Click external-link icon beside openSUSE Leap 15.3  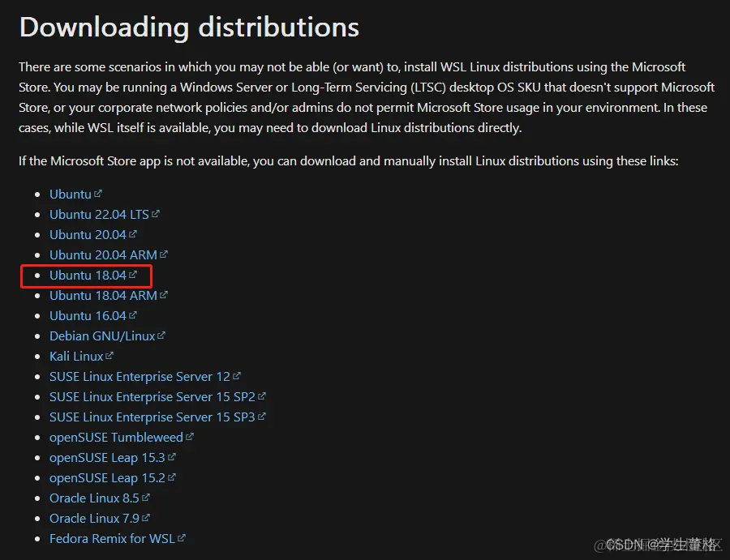click(x=171, y=457)
